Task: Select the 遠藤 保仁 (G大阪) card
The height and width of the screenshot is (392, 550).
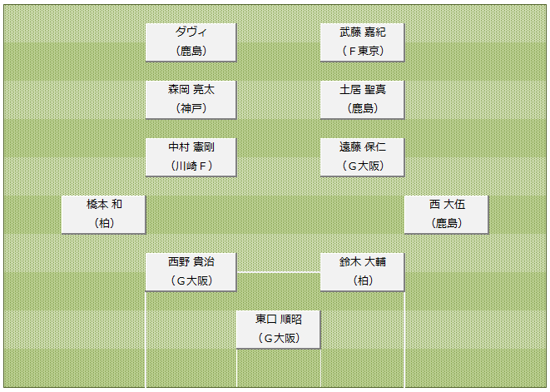Action: tap(362, 156)
